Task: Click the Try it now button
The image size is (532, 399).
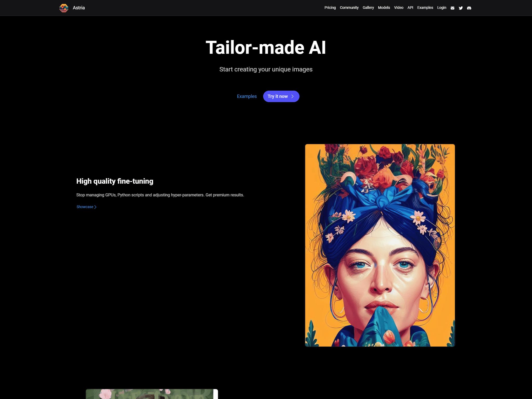Action: (281, 96)
